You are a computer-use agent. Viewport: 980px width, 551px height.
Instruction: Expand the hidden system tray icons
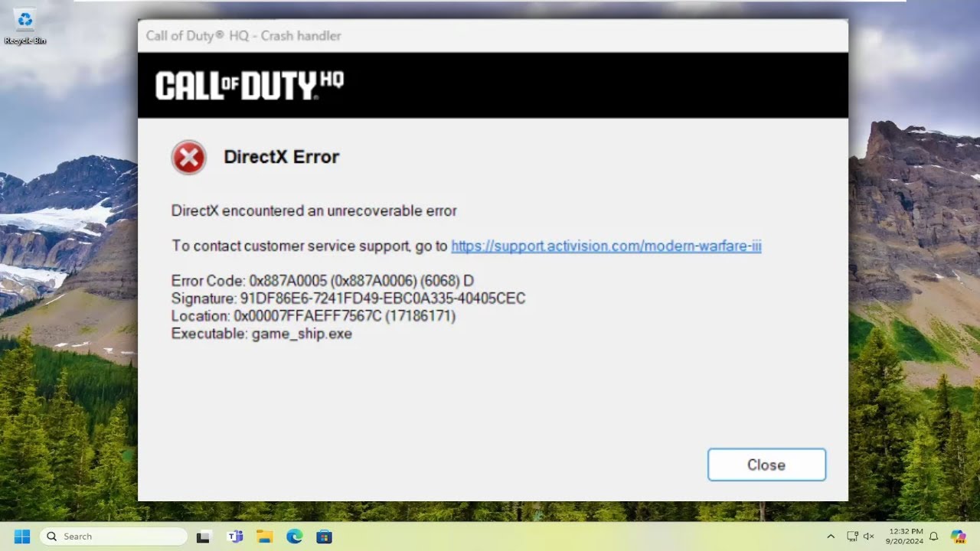[831, 536]
